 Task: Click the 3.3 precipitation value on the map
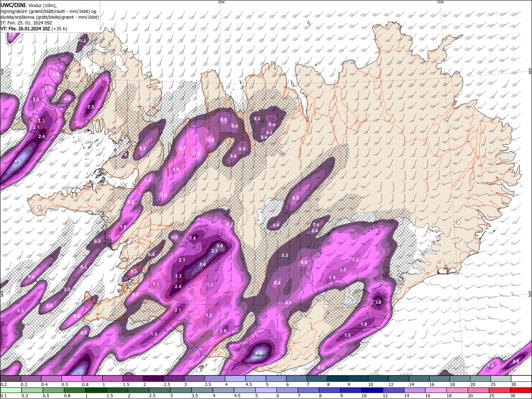(214, 251)
